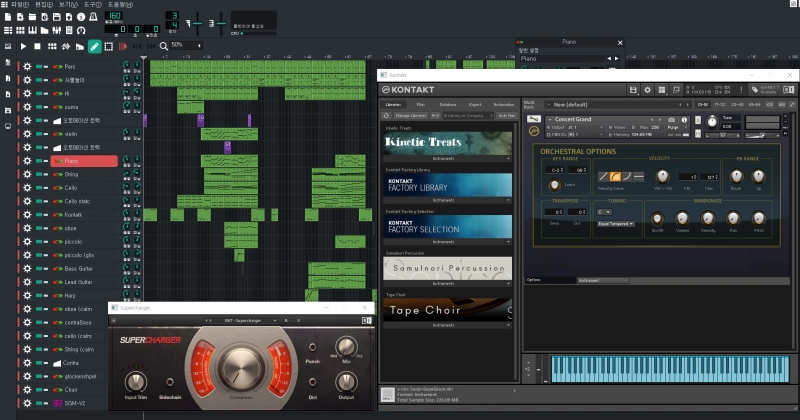800x420 pixels.
Task: Click the magnifier zoom icon in Song Editor
Action: 162,46
